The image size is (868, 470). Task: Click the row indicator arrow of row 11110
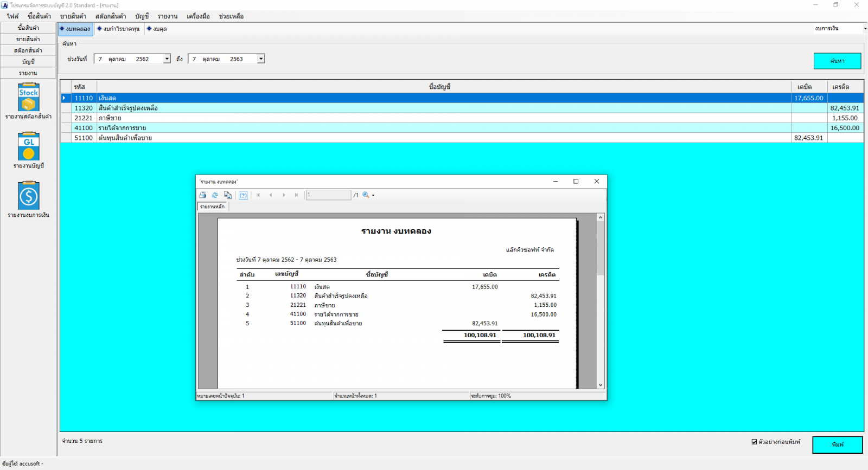(66, 98)
